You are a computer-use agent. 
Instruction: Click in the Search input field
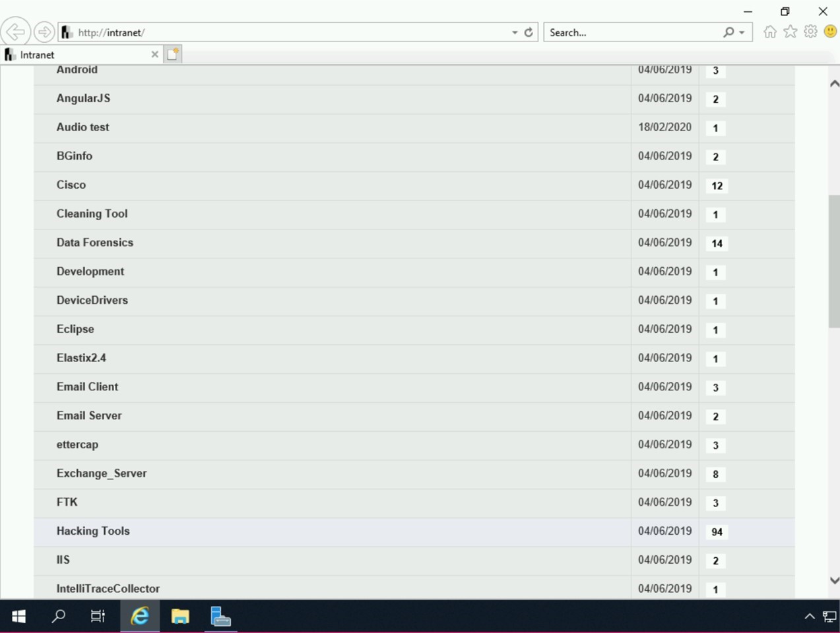(x=633, y=32)
